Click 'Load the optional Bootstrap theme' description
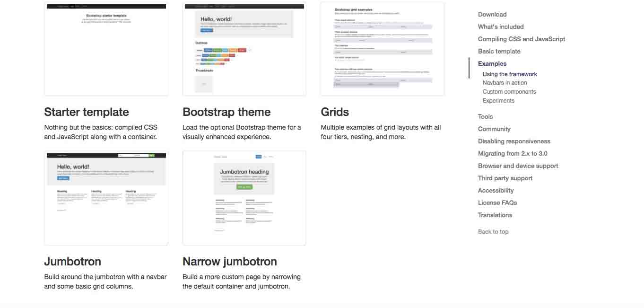 [x=242, y=132]
